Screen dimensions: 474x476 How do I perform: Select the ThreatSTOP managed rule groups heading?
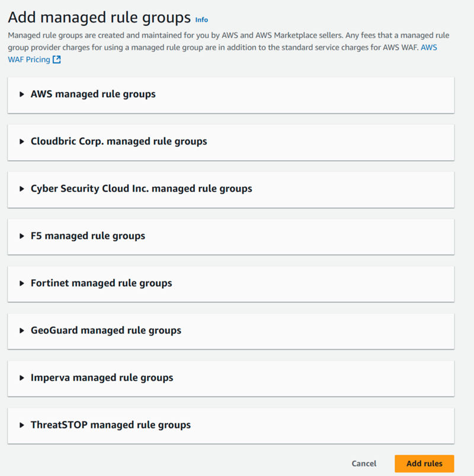[111, 425]
